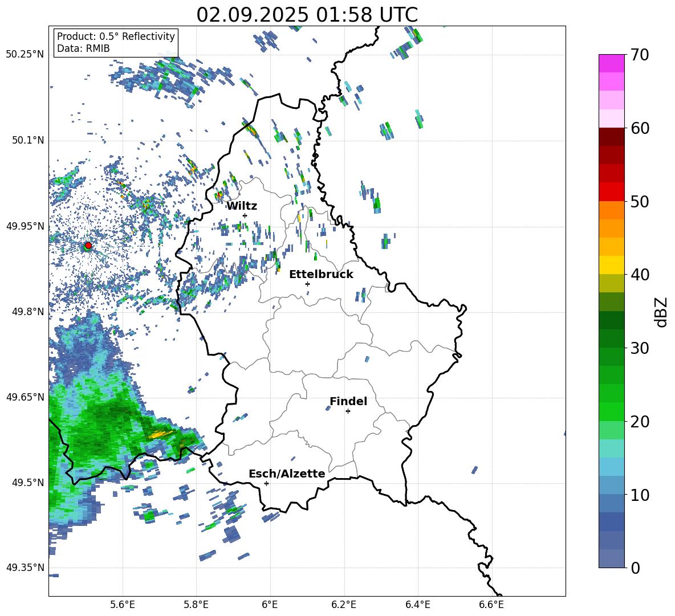Click the 49.5°N latitude label
675x616 pixels.
28,482
